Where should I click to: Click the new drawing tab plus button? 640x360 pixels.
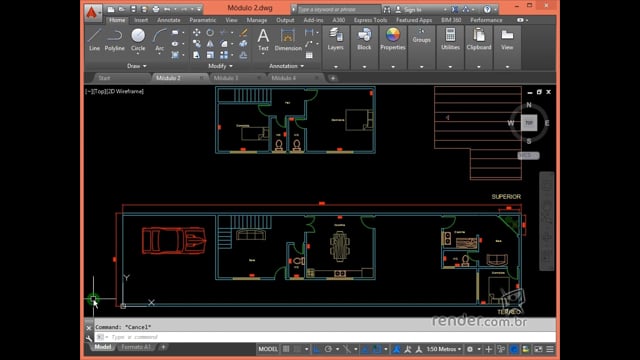333,78
